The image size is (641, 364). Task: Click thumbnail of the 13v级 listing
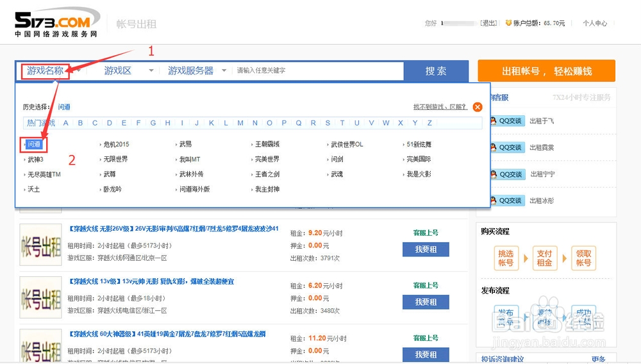pos(40,297)
